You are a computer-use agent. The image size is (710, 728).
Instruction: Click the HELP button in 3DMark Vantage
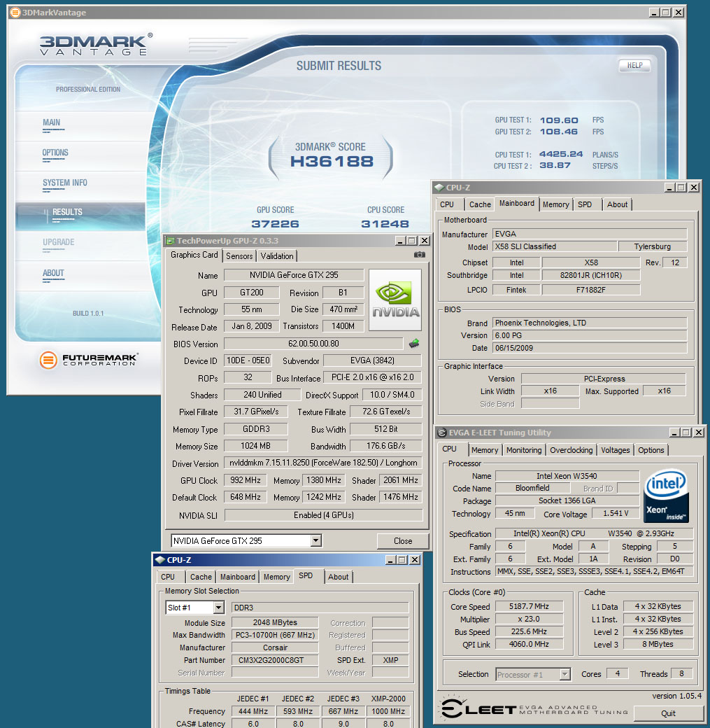point(635,66)
